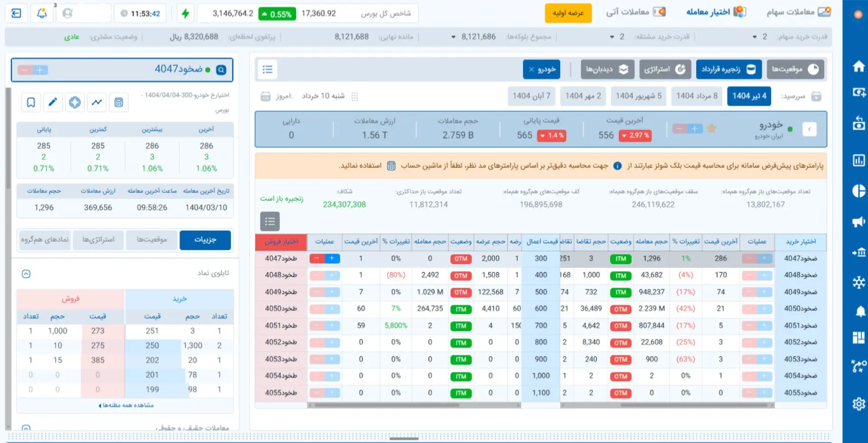The width and height of the screenshot is (868, 443).
Task: Open the home icon in the sidebar
Action: coord(858,66)
